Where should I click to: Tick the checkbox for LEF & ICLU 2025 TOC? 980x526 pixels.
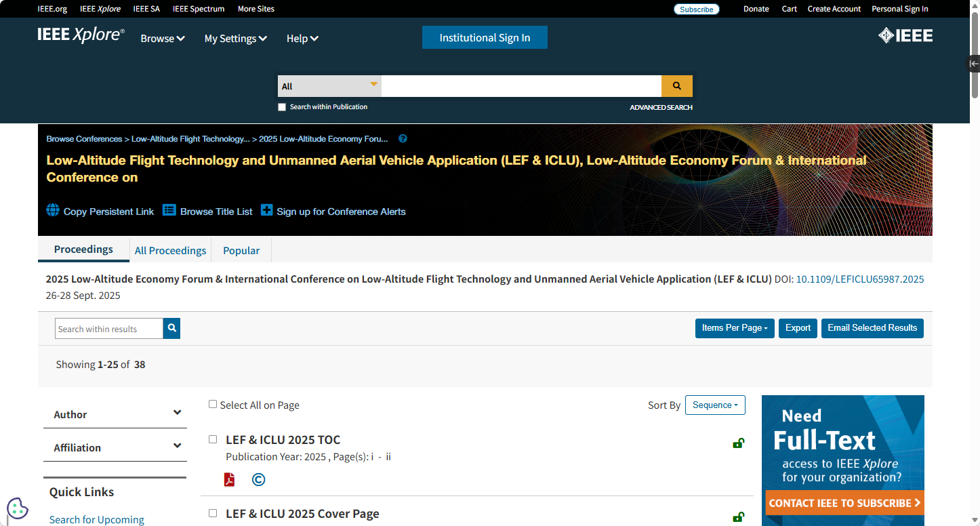[213, 439]
